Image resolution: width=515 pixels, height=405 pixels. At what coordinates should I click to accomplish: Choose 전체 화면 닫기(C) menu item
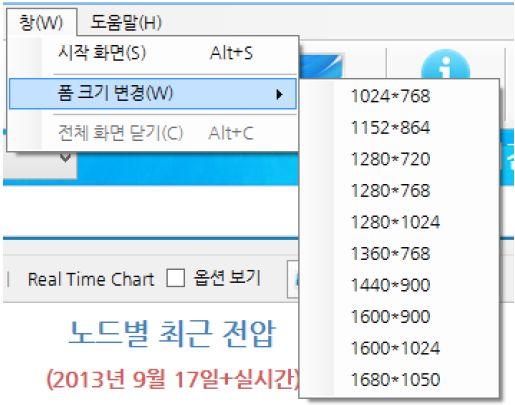[153, 133]
